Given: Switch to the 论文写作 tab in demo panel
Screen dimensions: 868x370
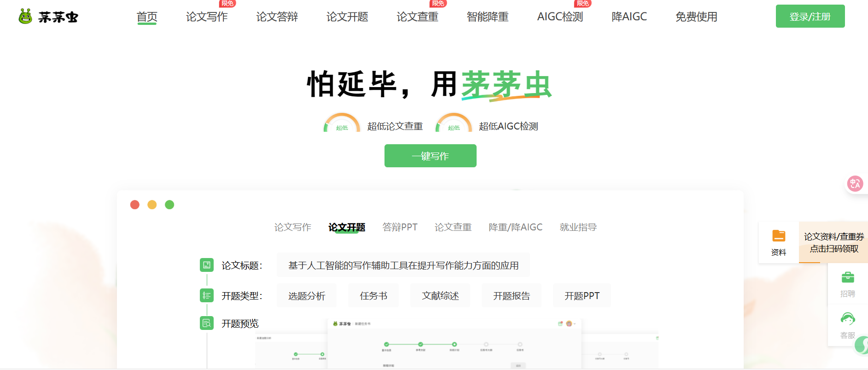Looking at the screenshot, I should pos(293,227).
